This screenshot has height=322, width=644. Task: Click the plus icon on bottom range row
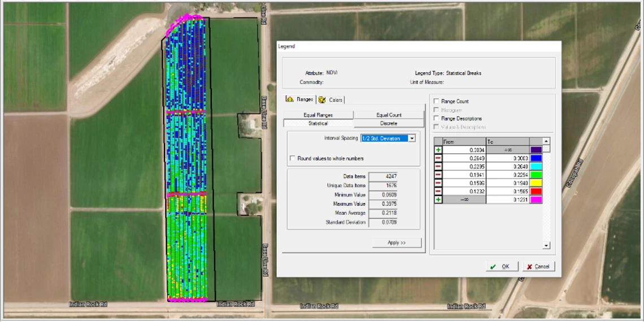[438, 200]
